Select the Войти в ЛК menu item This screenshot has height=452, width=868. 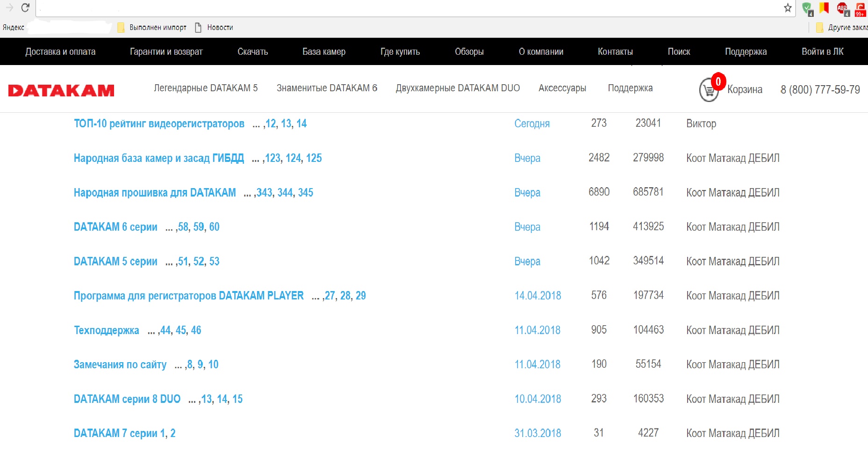(822, 51)
